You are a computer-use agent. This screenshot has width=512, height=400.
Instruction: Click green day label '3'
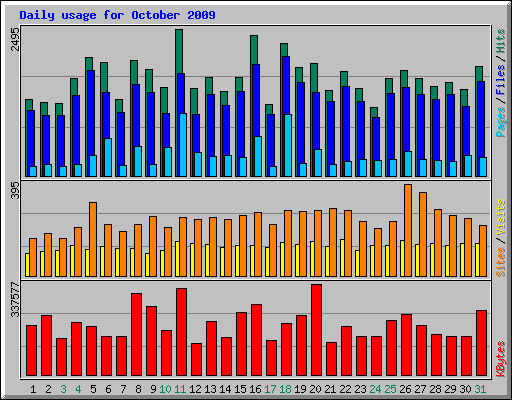(x=63, y=389)
